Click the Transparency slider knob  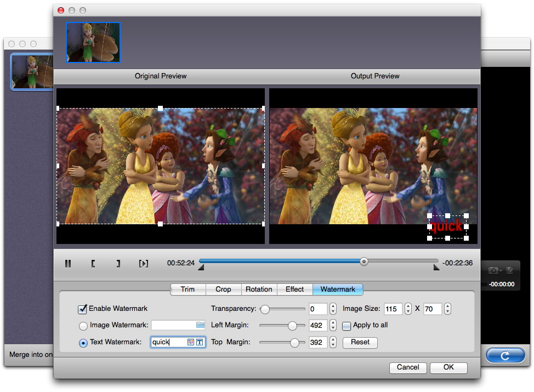[x=265, y=309]
